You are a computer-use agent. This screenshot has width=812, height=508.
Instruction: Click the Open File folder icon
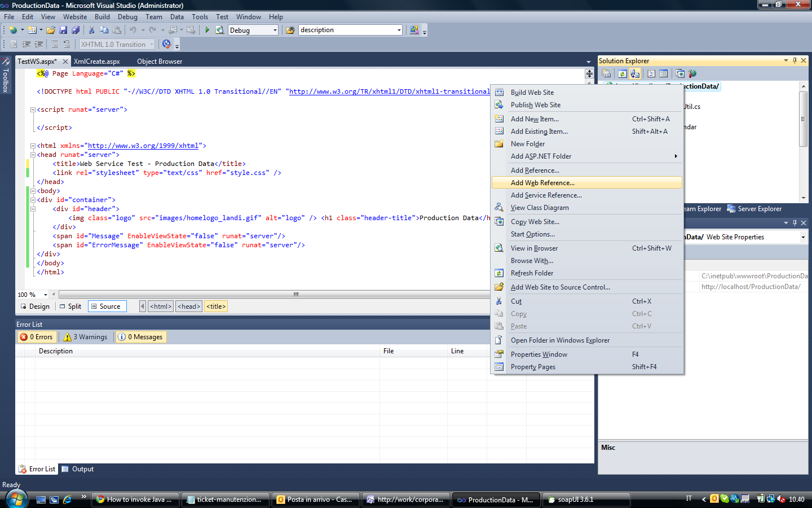point(51,30)
